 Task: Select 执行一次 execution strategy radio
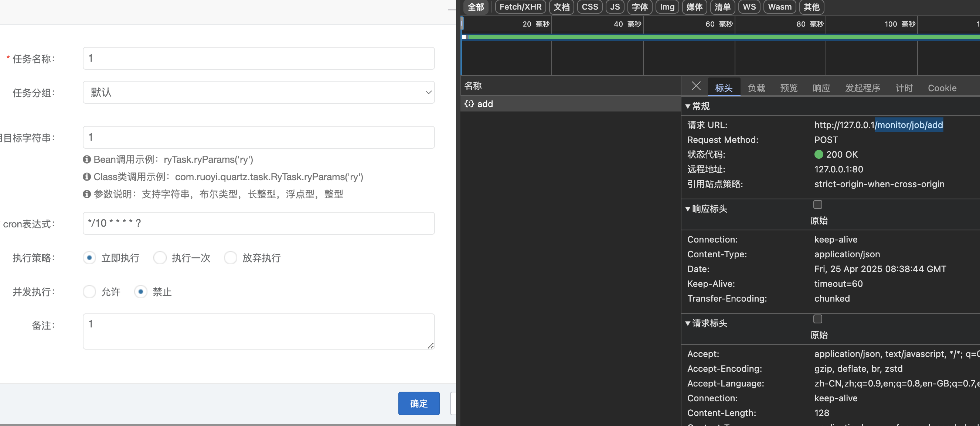[x=160, y=258]
